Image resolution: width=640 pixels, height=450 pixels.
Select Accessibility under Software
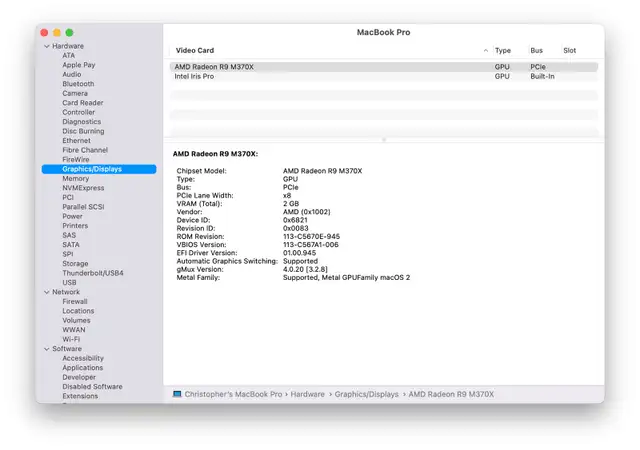click(83, 358)
